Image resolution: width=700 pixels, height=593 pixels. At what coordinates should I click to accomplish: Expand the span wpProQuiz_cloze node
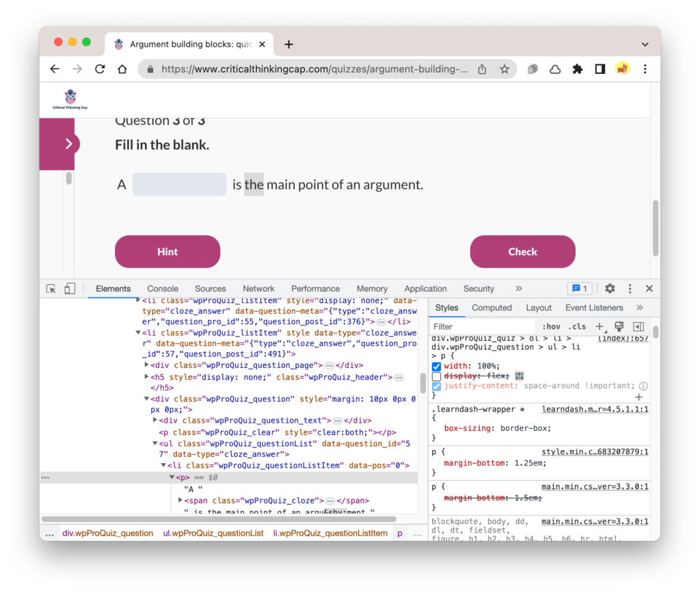[180, 500]
